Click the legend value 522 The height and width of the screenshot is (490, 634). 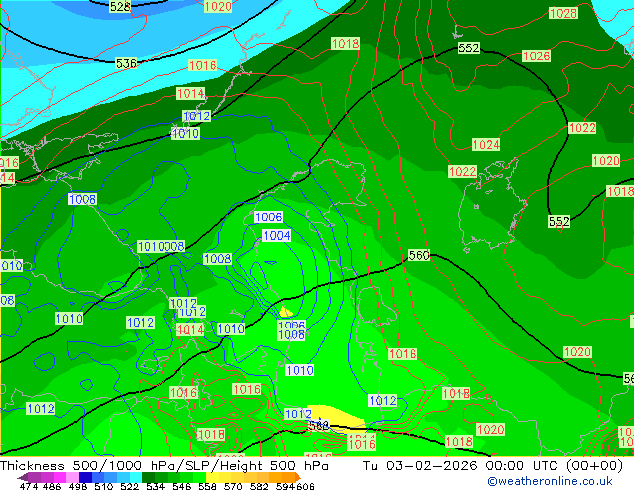click(x=129, y=486)
